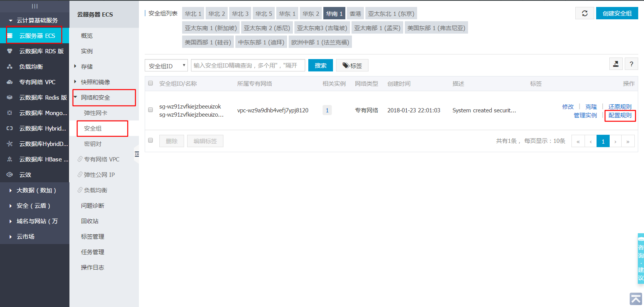Click the 云效 eye icon
Image resolution: width=644 pixels, height=307 pixels.
(10, 175)
